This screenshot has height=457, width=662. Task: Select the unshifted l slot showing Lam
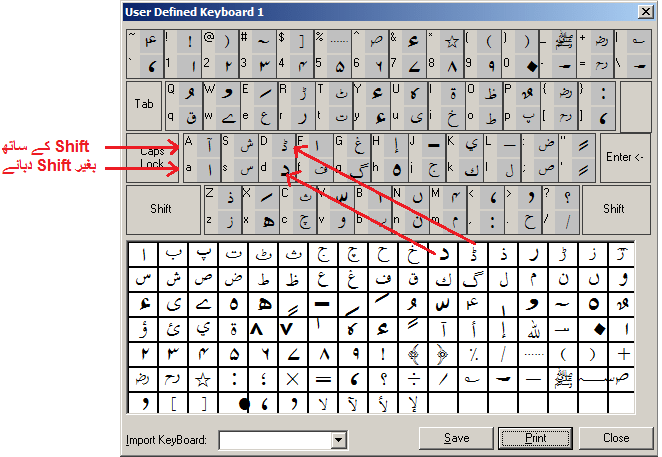click(510, 171)
